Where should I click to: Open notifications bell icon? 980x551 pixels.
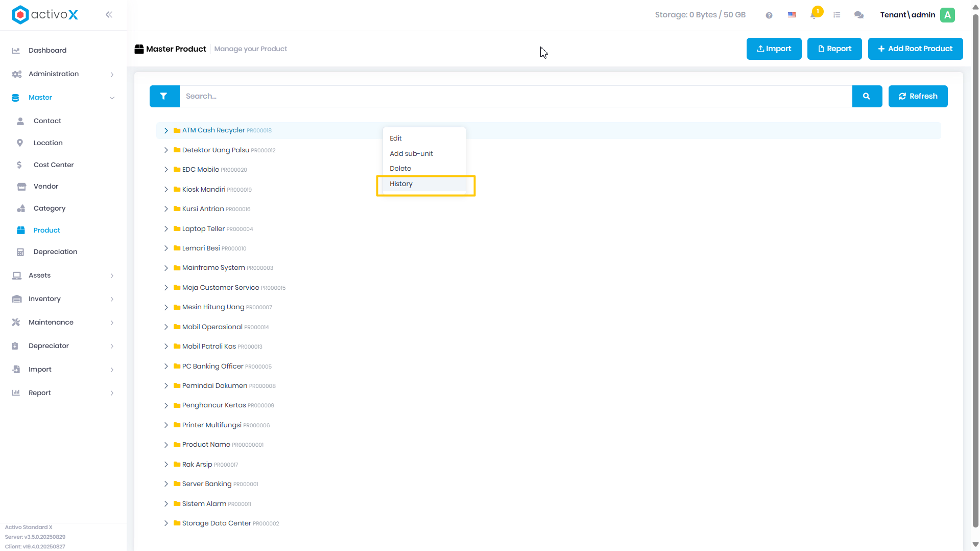click(814, 15)
